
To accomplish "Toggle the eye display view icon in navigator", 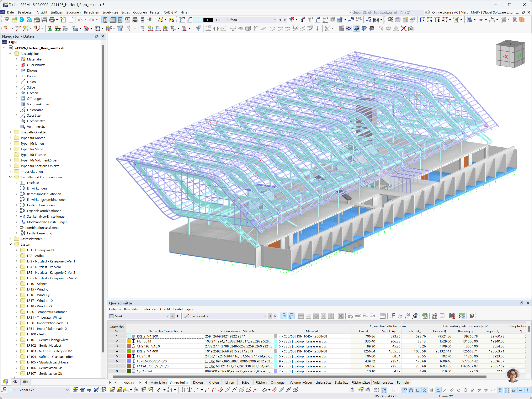I will (x=15, y=382).
